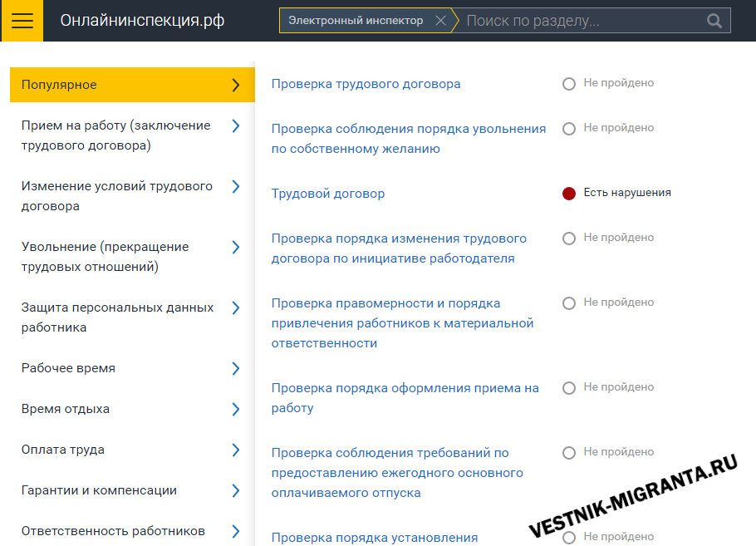This screenshot has width=756, height=546.
Task: Click the Электронный инспектор breadcrumb label
Action: coord(356,21)
